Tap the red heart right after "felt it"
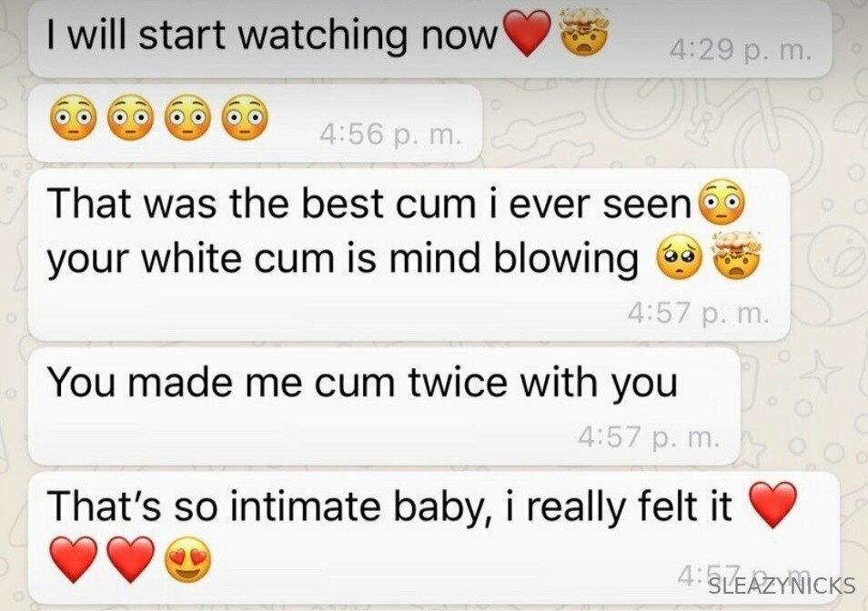The image size is (868, 611). (x=772, y=504)
